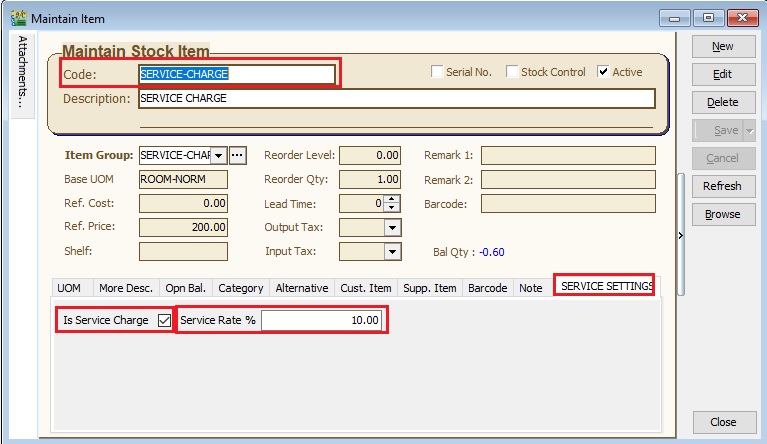Open the Output Tax dropdown
Screen dimensions: 767x444
(x=393, y=228)
